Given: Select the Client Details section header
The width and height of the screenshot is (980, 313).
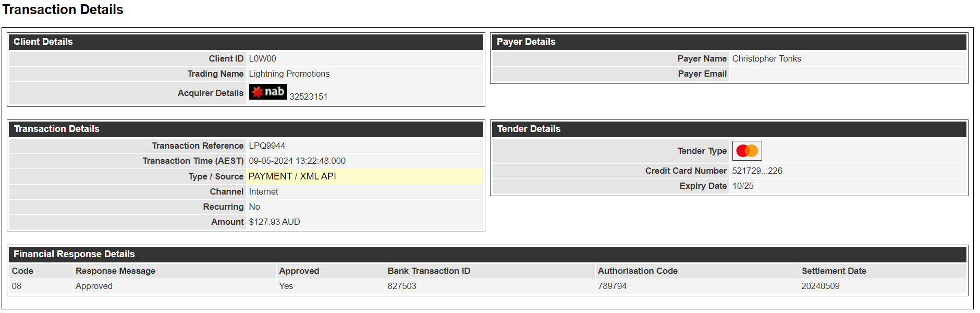Looking at the screenshot, I should (246, 42).
